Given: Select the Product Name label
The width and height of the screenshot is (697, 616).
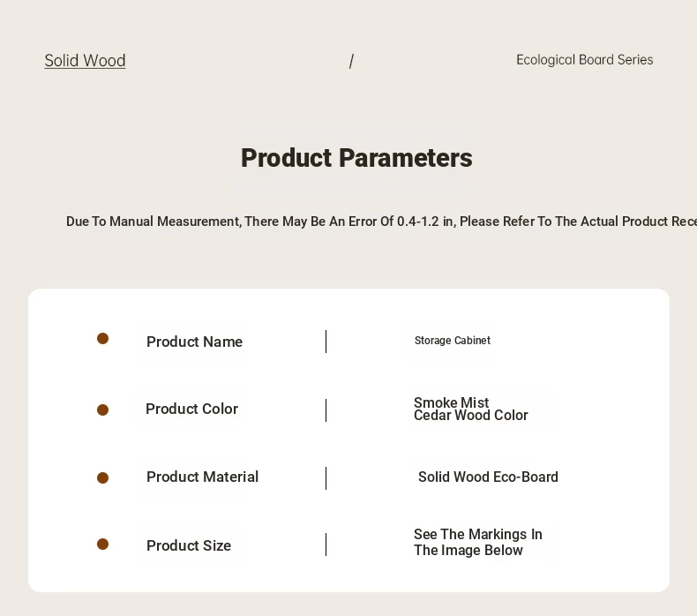Looking at the screenshot, I should [x=194, y=342].
